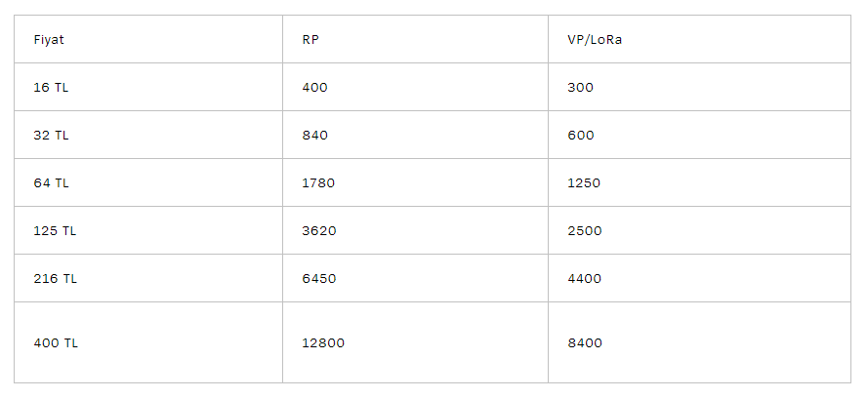Click the 2500 VP/LoRa value
This screenshot has height=399, width=868.
click(584, 231)
